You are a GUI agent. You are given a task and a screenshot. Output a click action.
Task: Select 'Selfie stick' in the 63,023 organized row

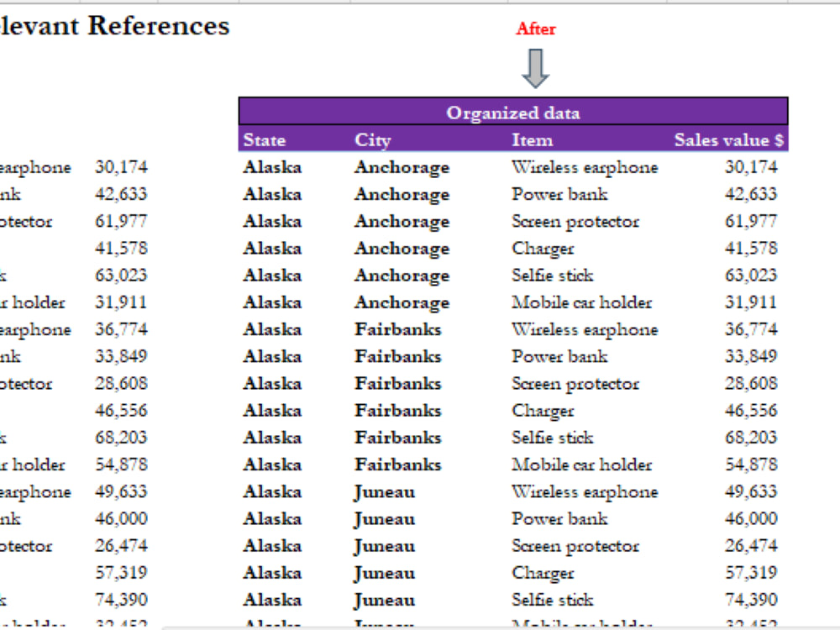click(553, 276)
